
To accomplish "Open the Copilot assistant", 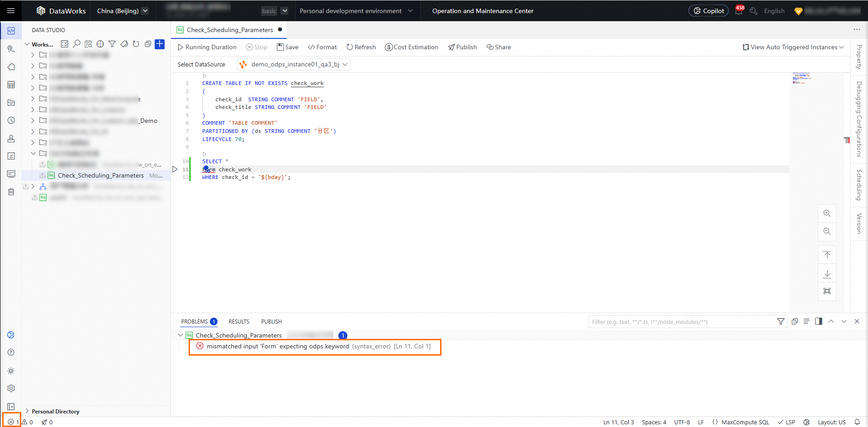I will pos(708,11).
